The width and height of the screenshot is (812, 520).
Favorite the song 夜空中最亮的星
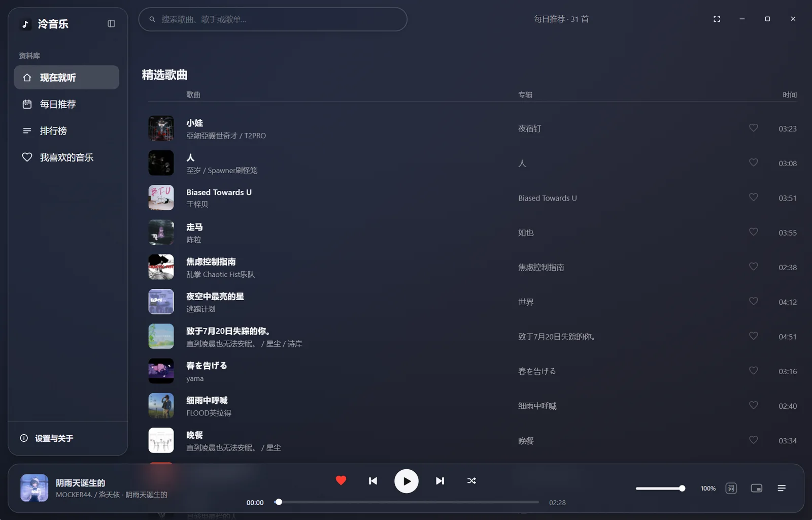coord(754,301)
